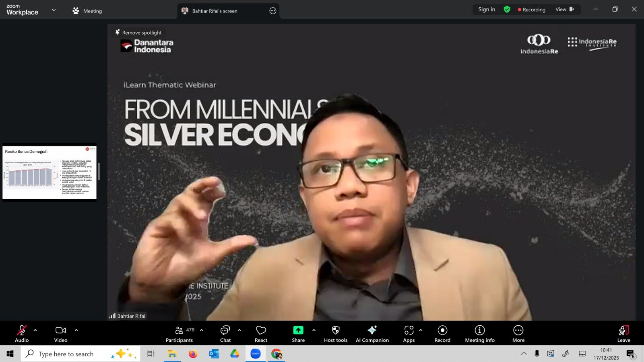The image size is (644, 362).
Task: Open Host tools shield icon
Action: click(336, 333)
